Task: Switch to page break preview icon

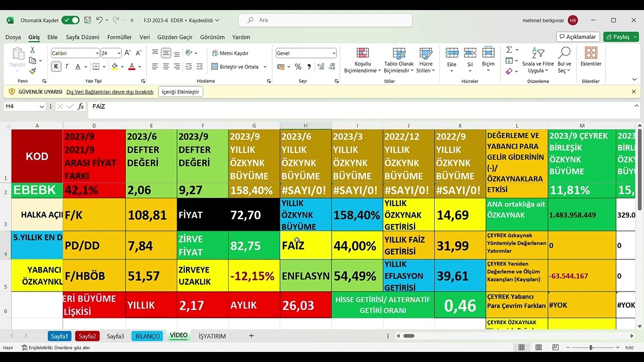Action: (x=555, y=347)
